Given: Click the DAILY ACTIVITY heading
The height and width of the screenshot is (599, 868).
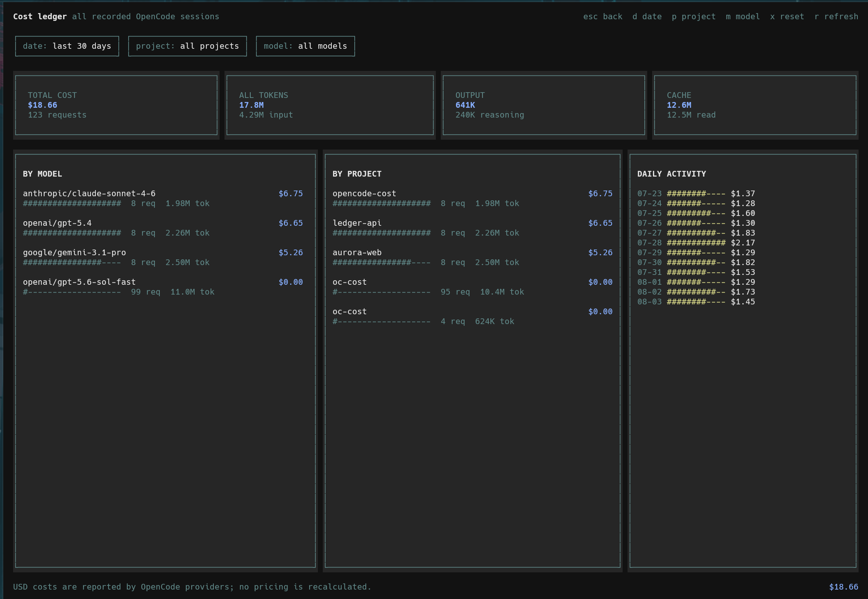Looking at the screenshot, I should 672,174.
